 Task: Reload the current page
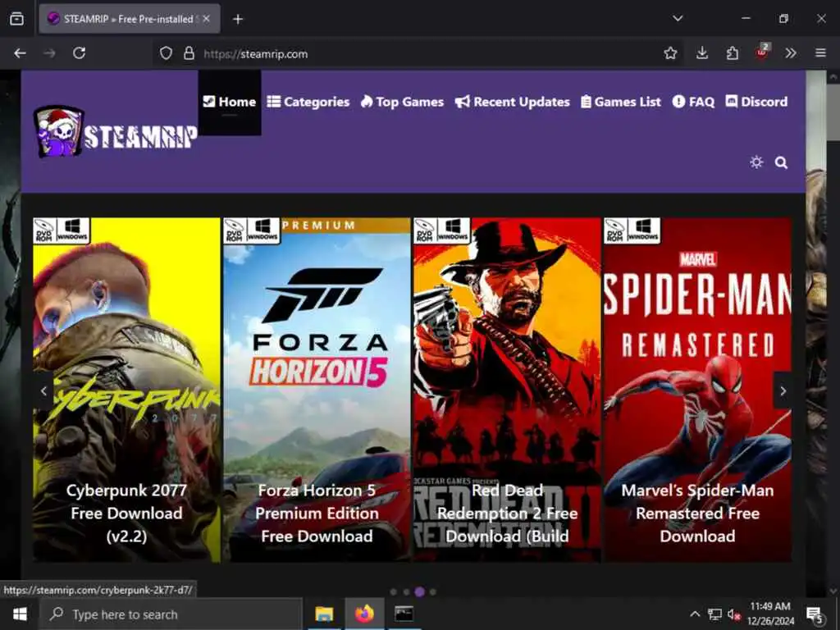(80, 53)
